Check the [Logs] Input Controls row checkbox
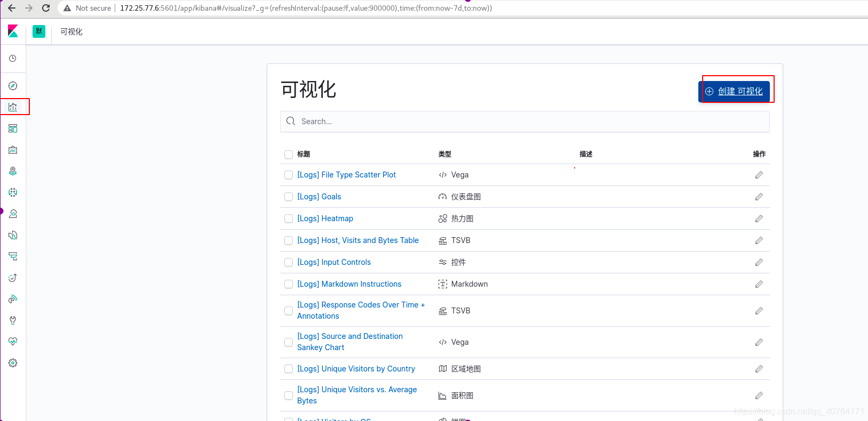868x421 pixels. [x=289, y=262]
